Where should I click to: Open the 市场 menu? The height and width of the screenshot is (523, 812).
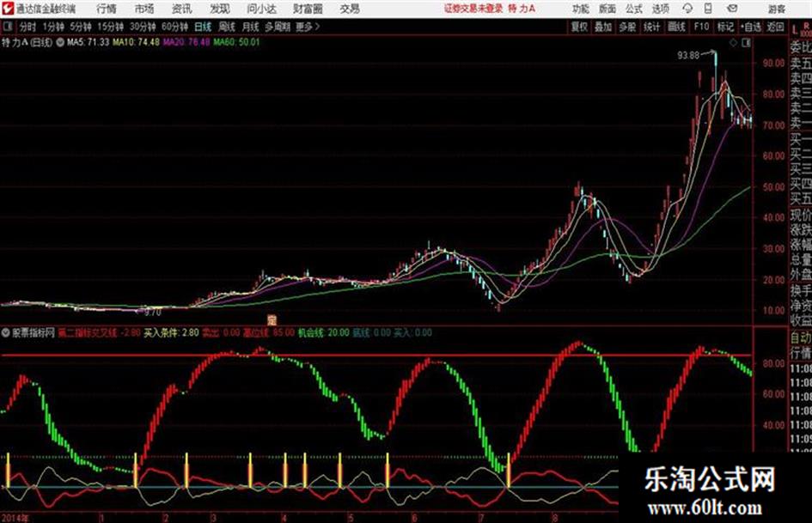[x=144, y=9]
